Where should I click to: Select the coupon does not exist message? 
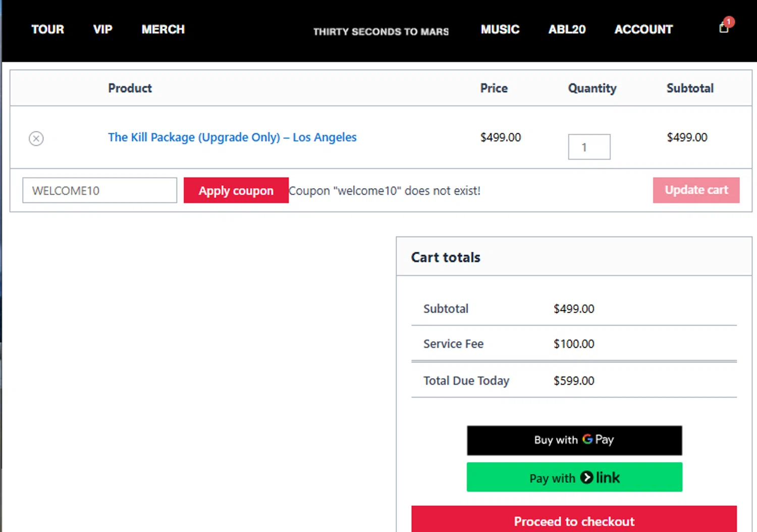coord(385,191)
